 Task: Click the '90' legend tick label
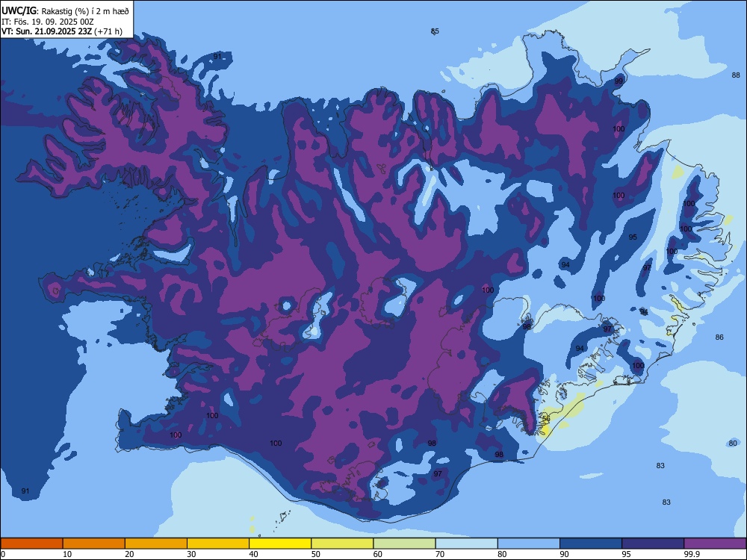pyautogui.click(x=565, y=554)
